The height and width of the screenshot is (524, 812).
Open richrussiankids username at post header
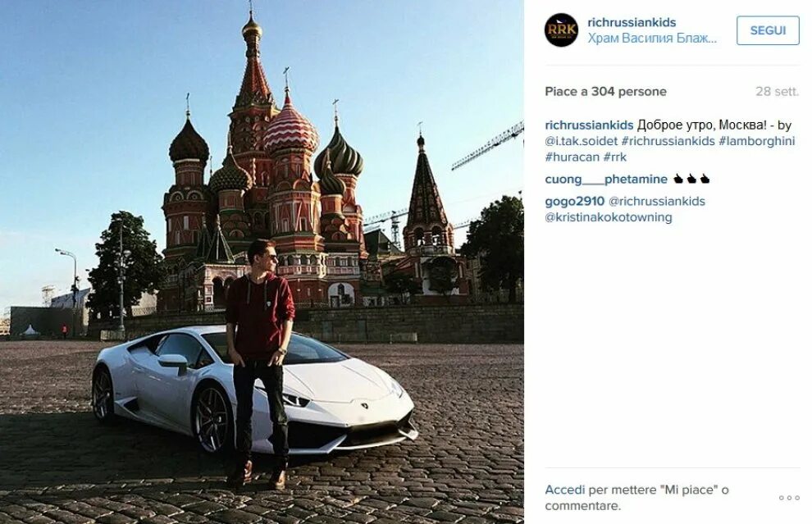(632, 22)
